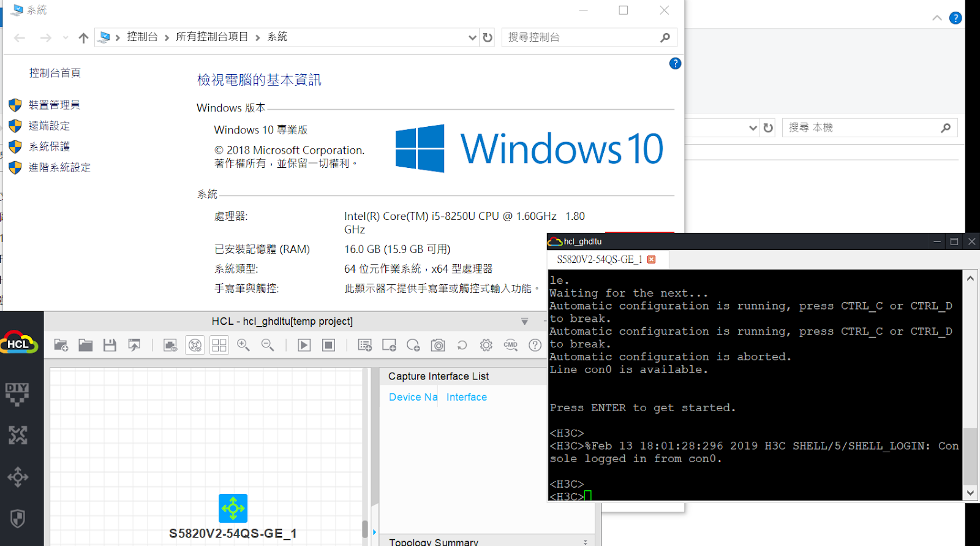The image size is (980, 546).
Task: Click the HCL canvas vertical scrollbar thumb
Action: (x=365, y=528)
